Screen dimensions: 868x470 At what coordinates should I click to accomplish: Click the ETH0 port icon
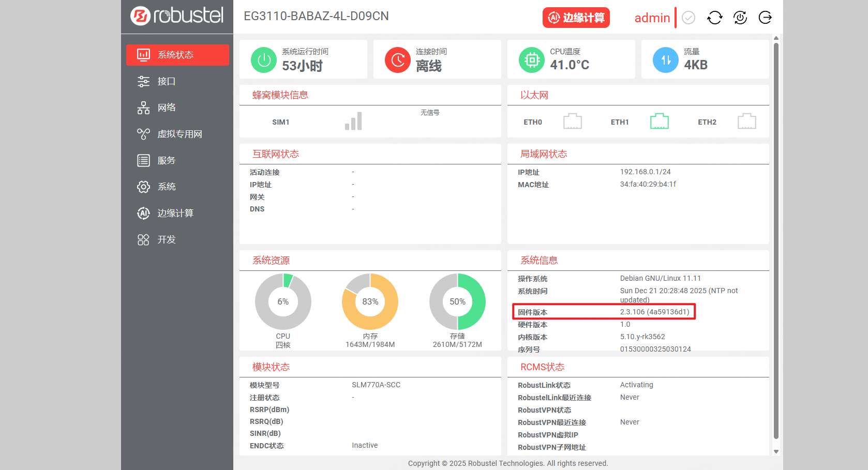[x=572, y=122]
